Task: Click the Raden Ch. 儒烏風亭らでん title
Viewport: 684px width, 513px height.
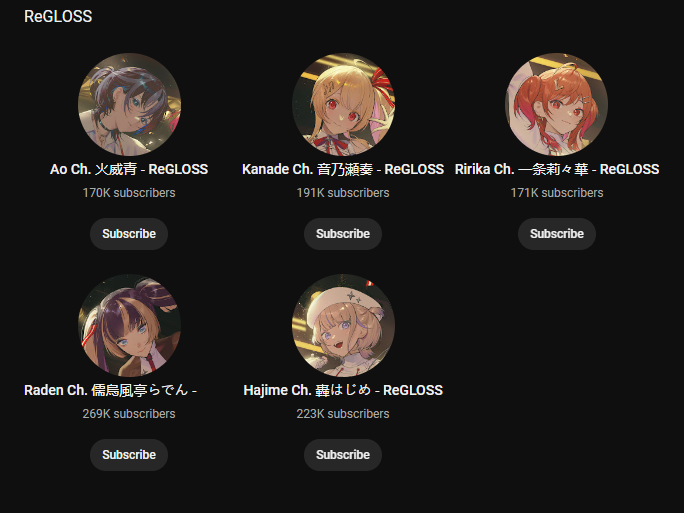Action: pos(110,390)
